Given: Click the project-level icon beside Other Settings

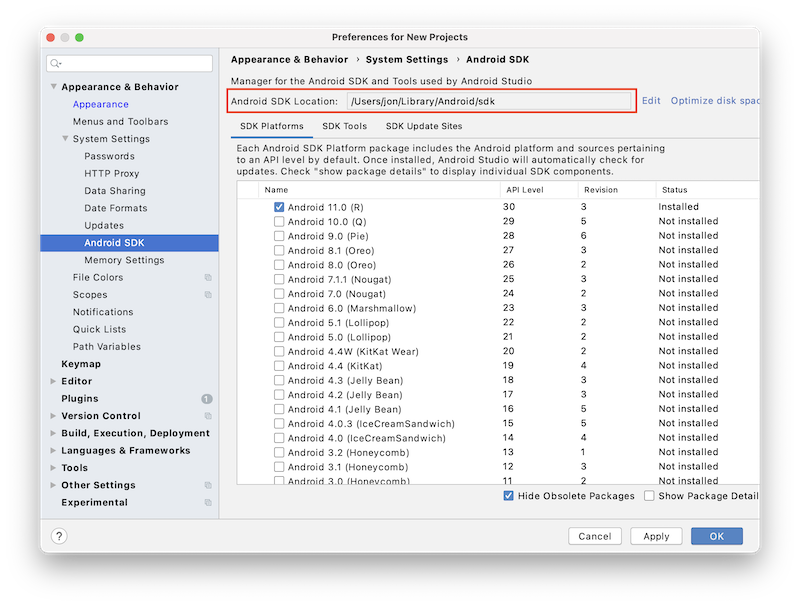Looking at the screenshot, I should coord(208,485).
